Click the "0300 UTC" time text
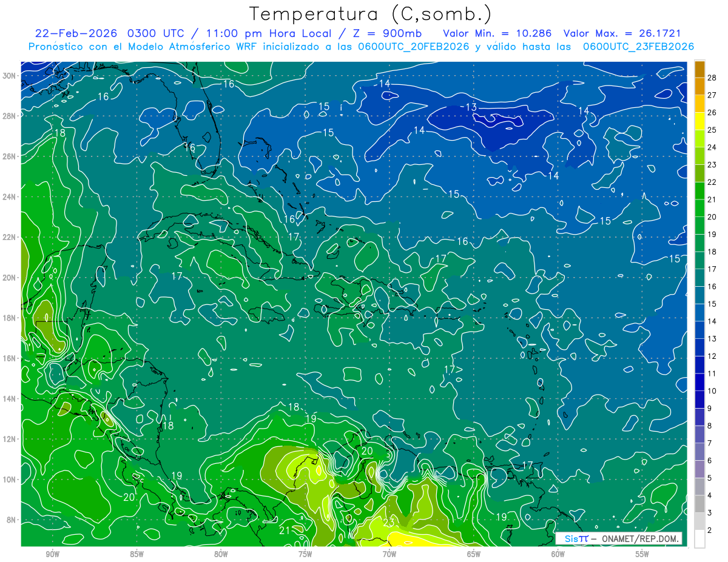Viewport: 728px width, 562px height. click(156, 33)
